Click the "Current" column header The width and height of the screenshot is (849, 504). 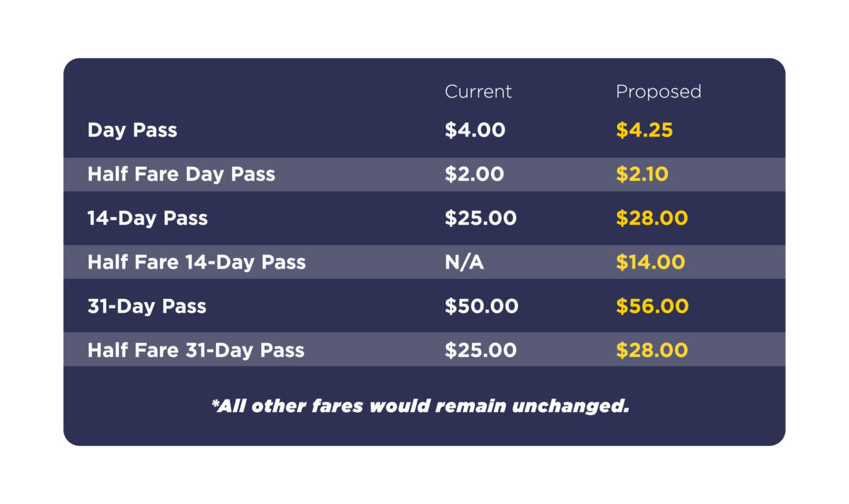point(478,92)
